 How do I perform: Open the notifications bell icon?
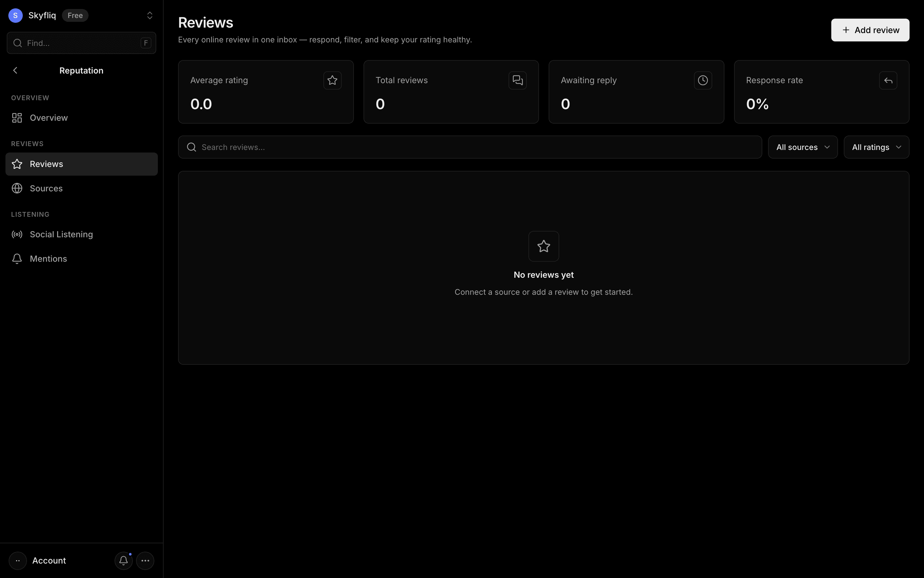pos(123,560)
